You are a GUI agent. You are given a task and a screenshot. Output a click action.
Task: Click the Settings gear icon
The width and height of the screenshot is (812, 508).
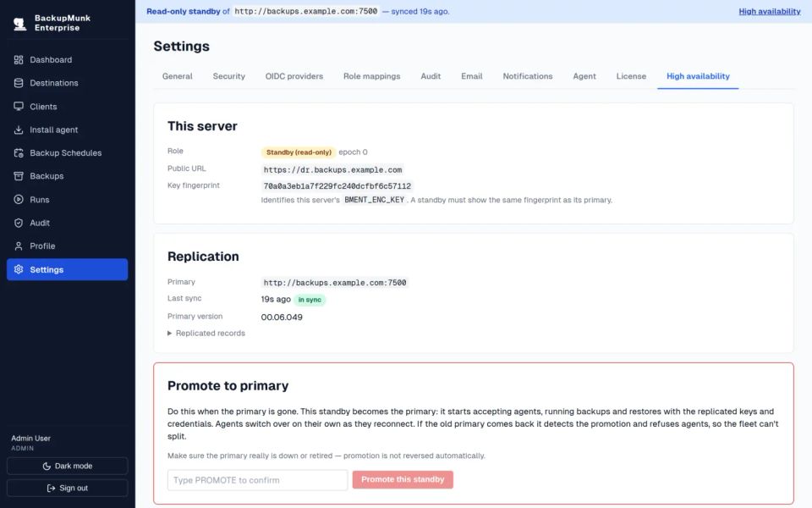pos(19,269)
